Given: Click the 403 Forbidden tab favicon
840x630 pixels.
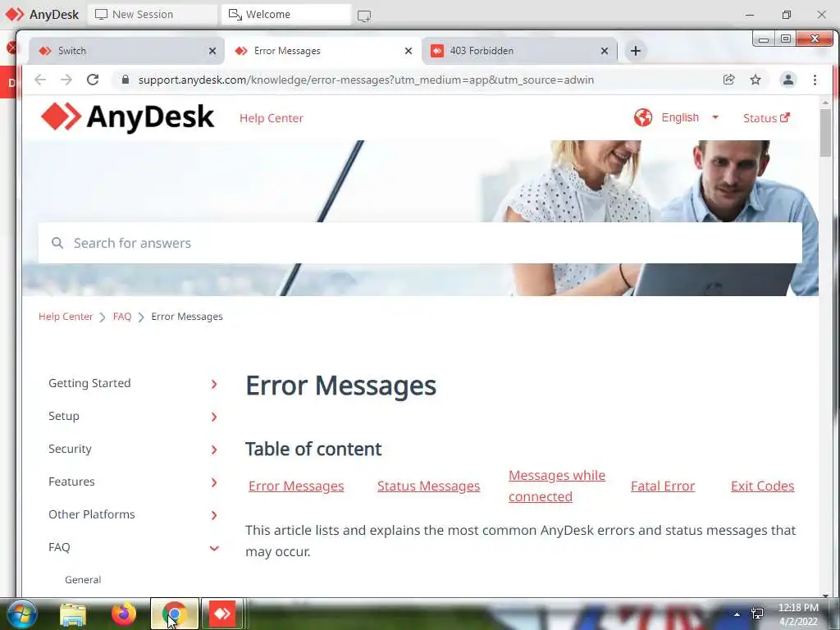Looking at the screenshot, I should pos(437,51).
